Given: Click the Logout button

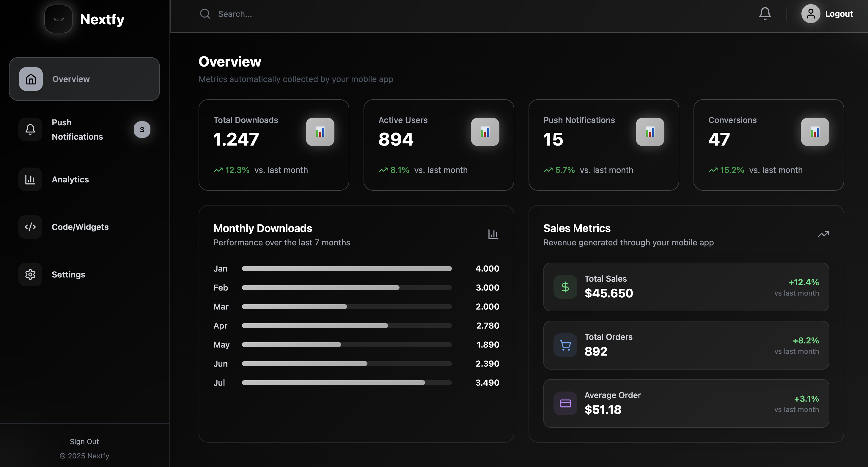Looking at the screenshot, I should click(x=839, y=13).
